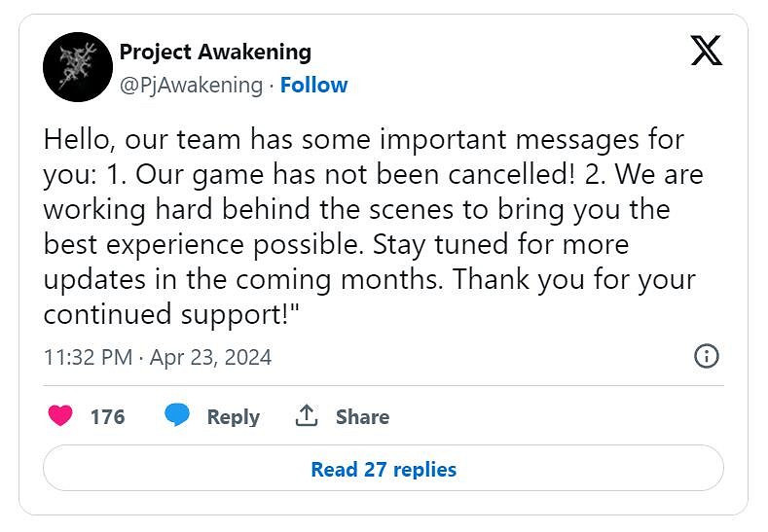Image resolution: width=768 pixels, height=532 pixels.
Task: Click the "continued support!" closing text
Action: coord(162,315)
